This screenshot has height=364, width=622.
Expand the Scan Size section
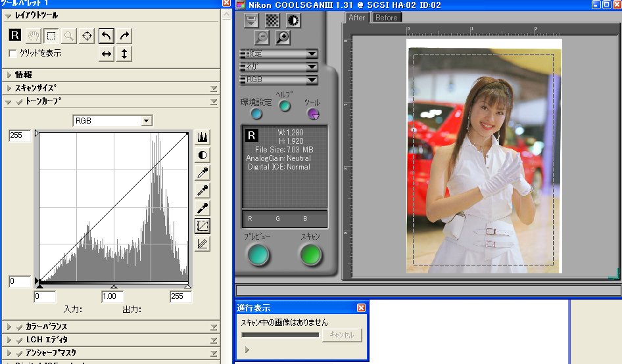9,88
